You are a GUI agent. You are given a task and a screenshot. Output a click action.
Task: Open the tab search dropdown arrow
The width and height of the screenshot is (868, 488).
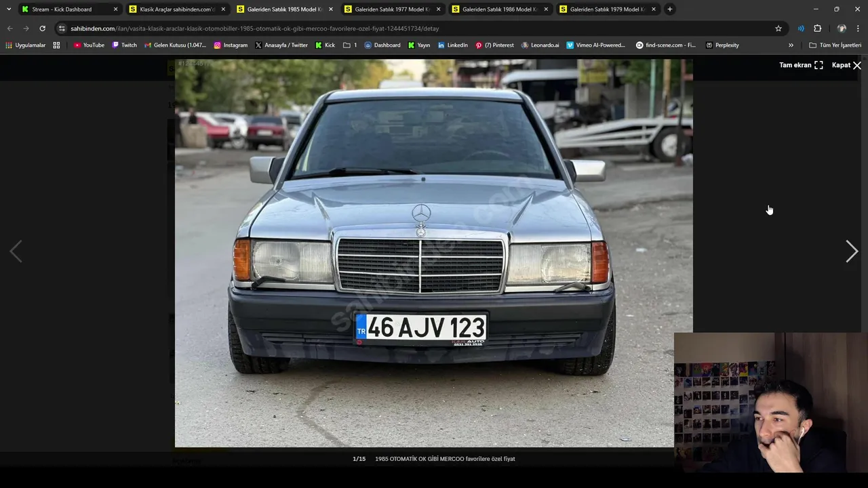[x=8, y=9]
